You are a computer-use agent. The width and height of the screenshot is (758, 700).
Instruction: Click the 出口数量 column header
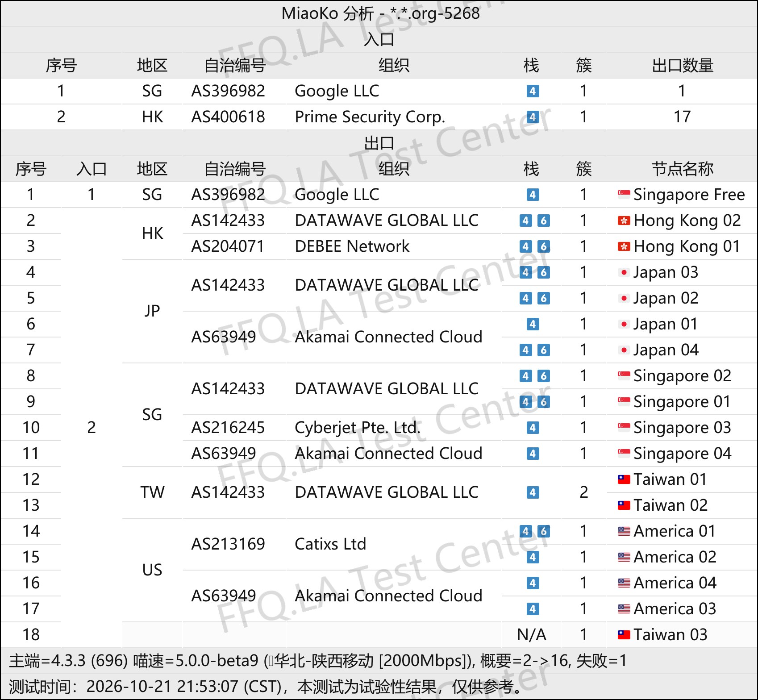(682, 65)
